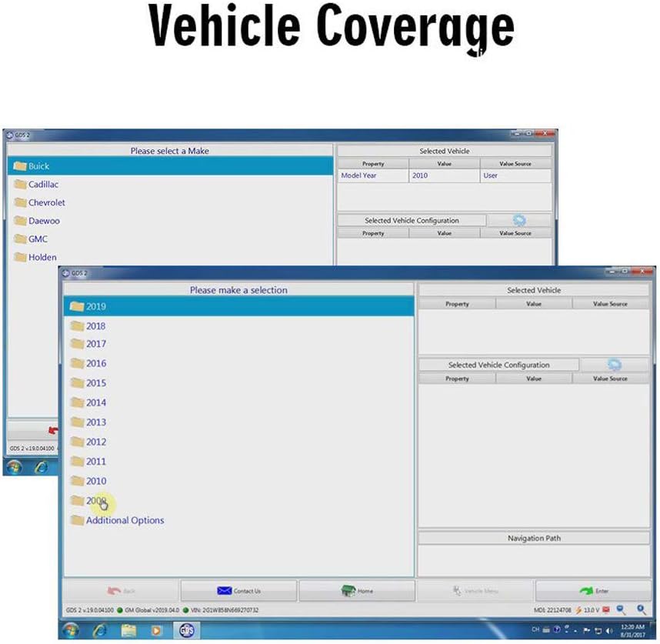Click the green VIN status indicator
Screen dimensions: 660x644
185,610
